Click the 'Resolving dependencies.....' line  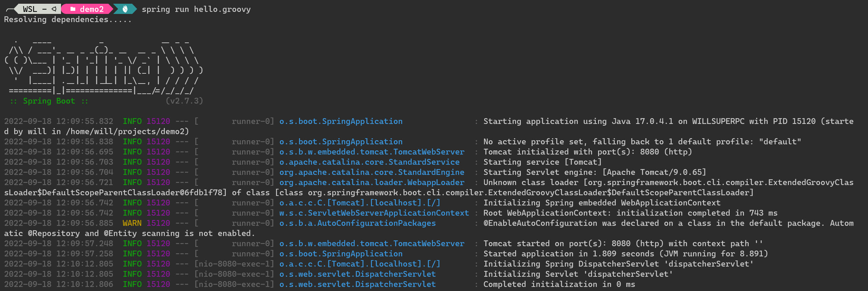[68, 19]
